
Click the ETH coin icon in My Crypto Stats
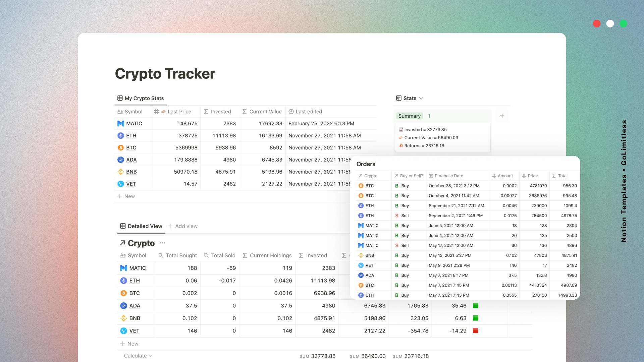click(x=121, y=135)
